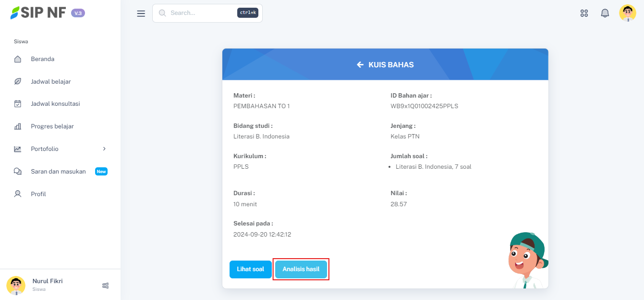
Task: Click the hamburger menu icon
Action: [141, 13]
